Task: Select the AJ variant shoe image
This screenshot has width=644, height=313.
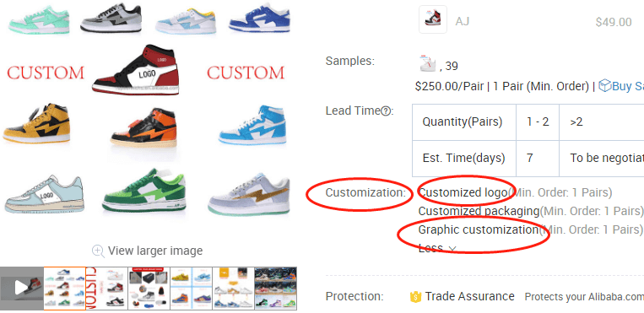Action: (x=432, y=19)
